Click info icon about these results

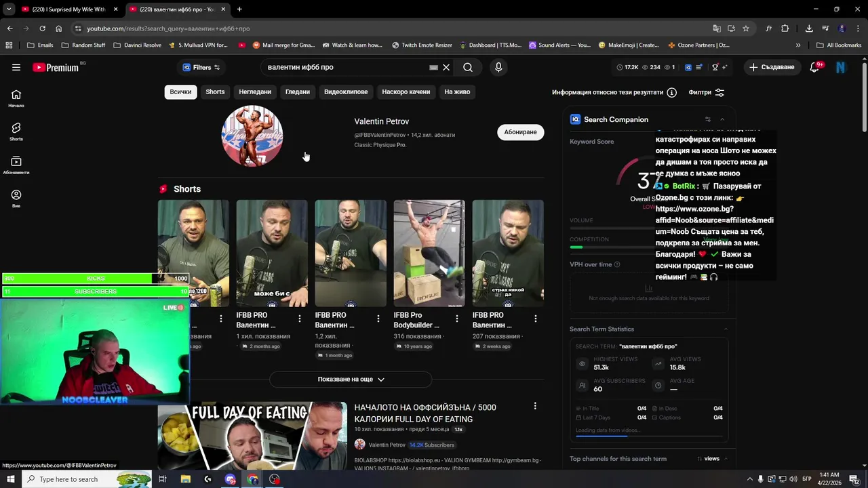coord(671,92)
